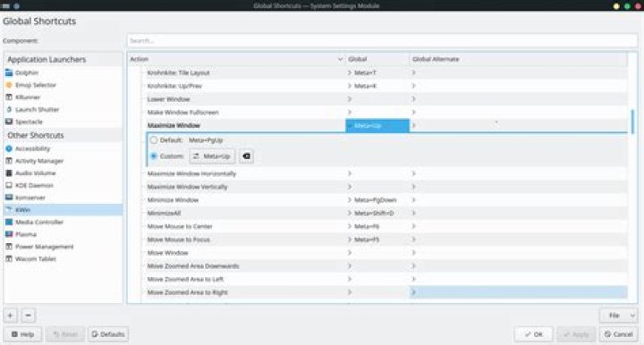Select the Power Management icon
Viewport: 644px width, 345px height.
pyautogui.click(x=9, y=247)
